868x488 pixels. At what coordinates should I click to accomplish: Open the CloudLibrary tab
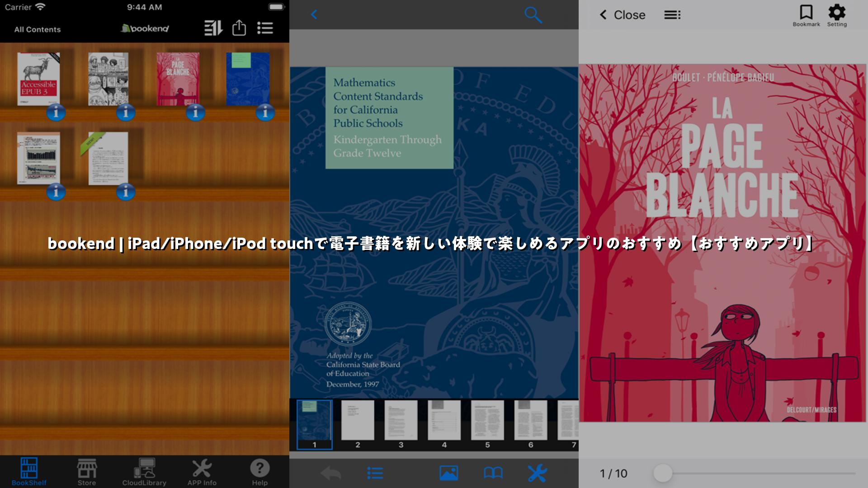click(x=144, y=472)
